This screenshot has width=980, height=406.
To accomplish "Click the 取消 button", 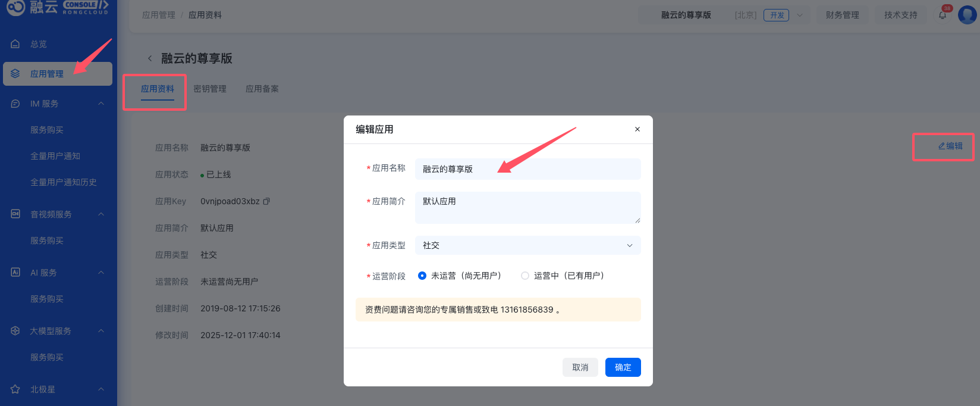I will (580, 367).
